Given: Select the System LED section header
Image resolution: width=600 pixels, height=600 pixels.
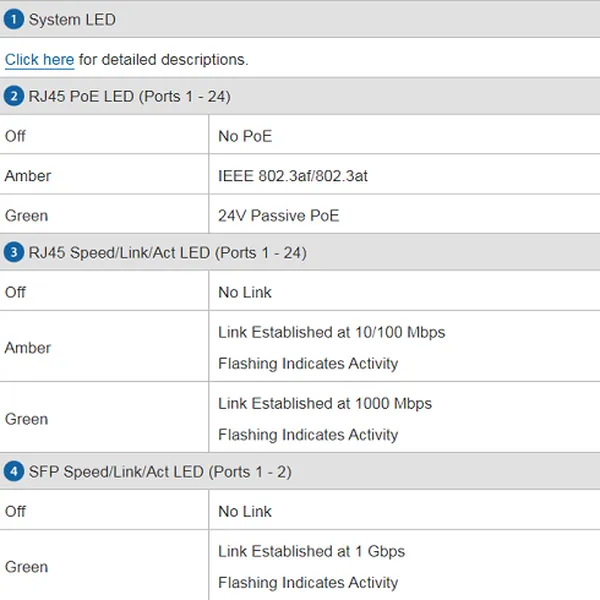Looking at the screenshot, I should point(72,19).
